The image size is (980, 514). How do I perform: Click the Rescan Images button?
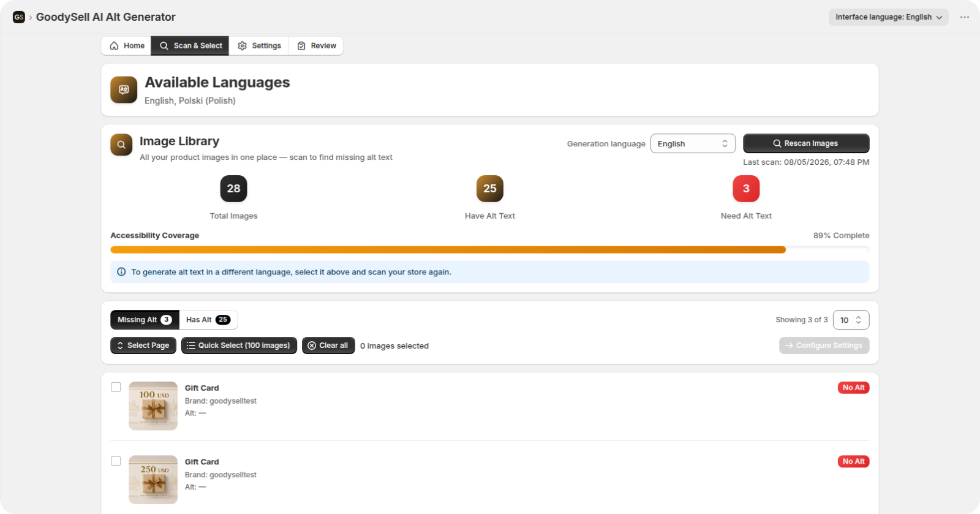click(806, 143)
